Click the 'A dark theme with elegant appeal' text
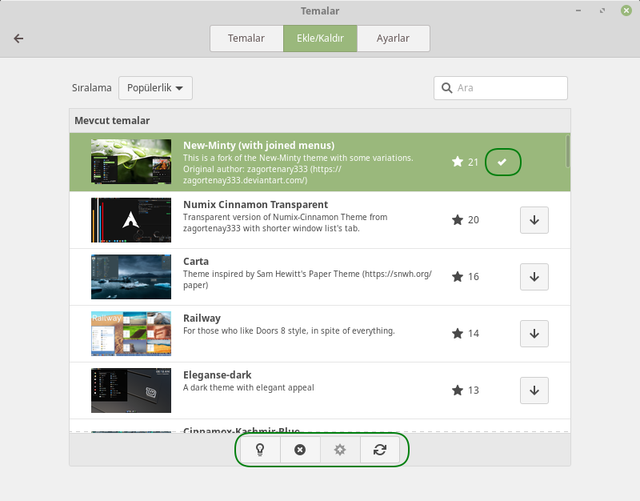640x501 pixels. pos(249,387)
